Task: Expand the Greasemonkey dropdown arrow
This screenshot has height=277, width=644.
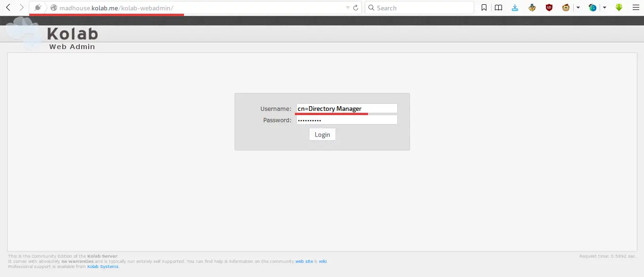Action: 578,8
